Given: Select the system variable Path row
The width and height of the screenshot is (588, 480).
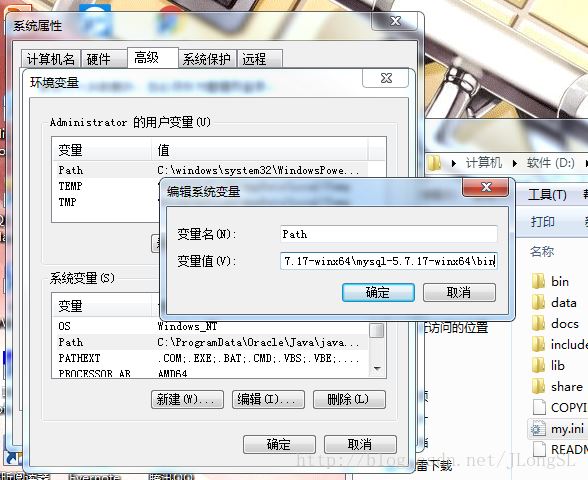Looking at the screenshot, I should click(x=210, y=342).
